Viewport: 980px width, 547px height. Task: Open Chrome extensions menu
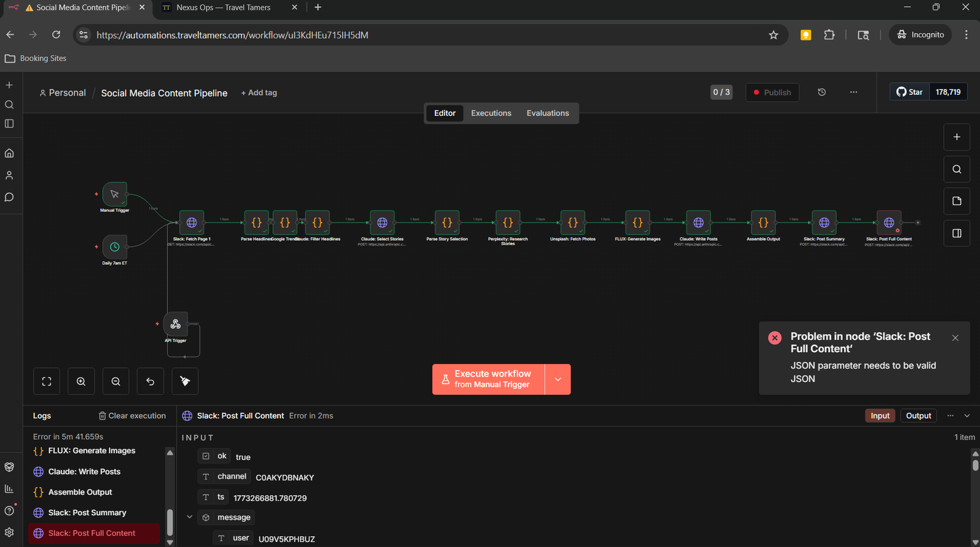pos(829,35)
